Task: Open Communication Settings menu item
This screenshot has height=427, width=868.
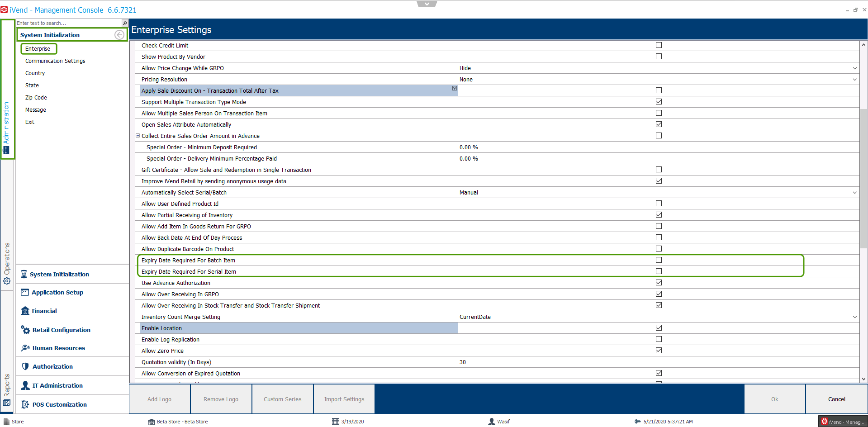Action: click(x=55, y=61)
